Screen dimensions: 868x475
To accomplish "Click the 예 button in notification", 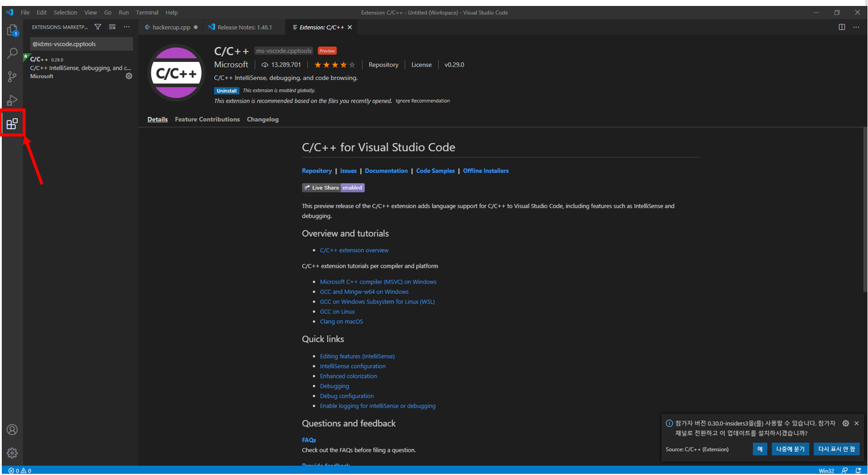I will click(760, 449).
